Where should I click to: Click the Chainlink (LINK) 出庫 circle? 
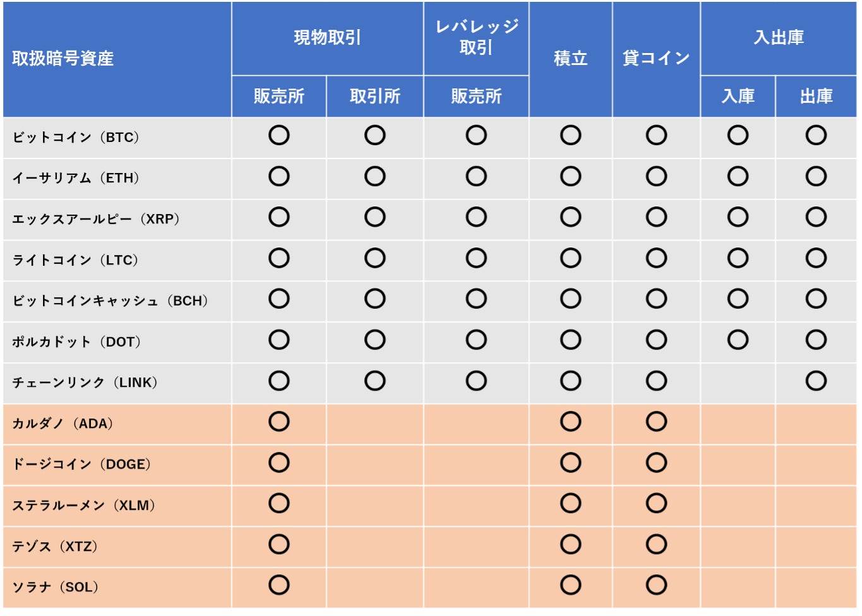[x=816, y=381]
